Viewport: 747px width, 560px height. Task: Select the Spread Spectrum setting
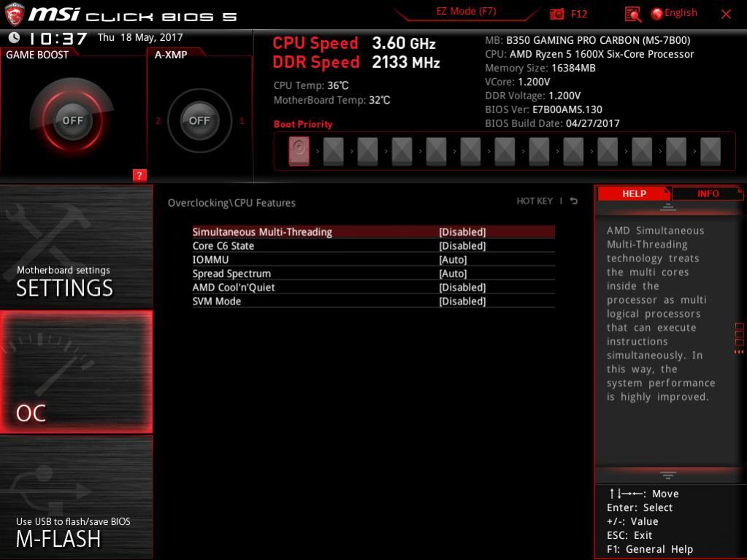click(x=374, y=273)
